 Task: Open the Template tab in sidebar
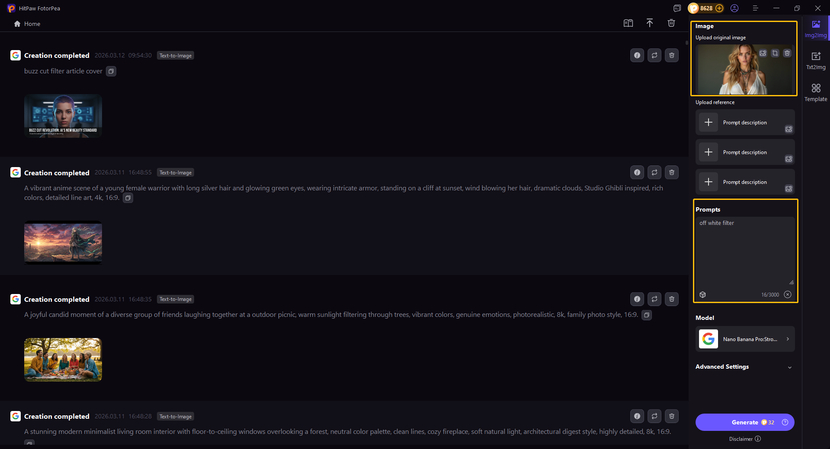[816, 92]
